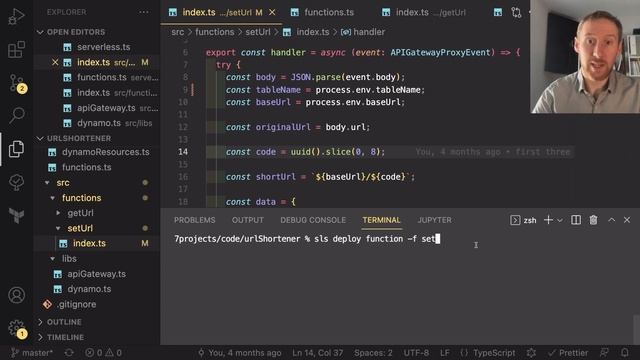
Task: Collapse the src folder
Action: pos(62,183)
